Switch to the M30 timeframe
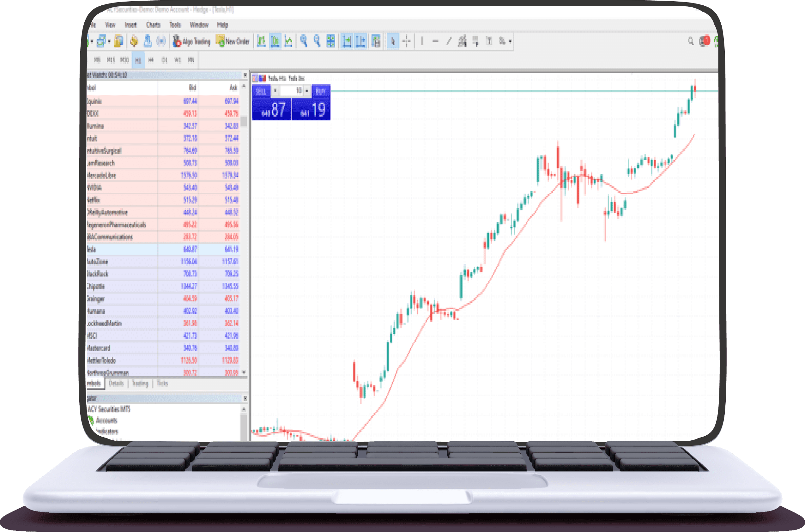The image size is (805, 532). coord(124,60)
